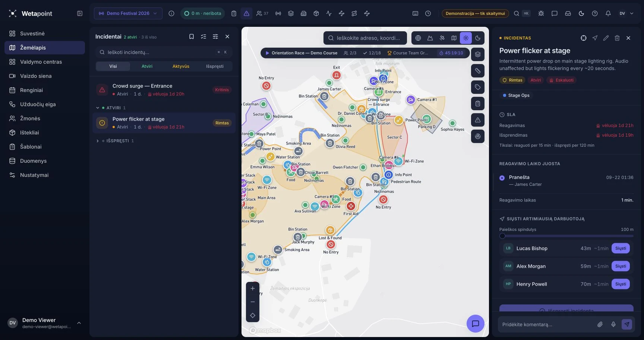The width and height of the screenshot is (644, 340).
Task: Click the paperclip attach icon in comment box
Action: click(x=600, y=324)
